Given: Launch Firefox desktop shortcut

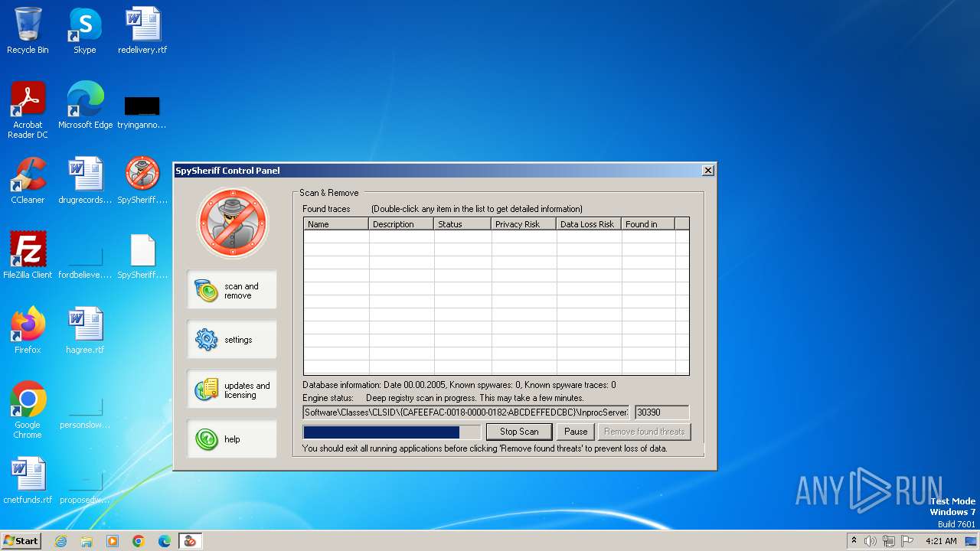Looking at the screenshot, I should (28, 330).
